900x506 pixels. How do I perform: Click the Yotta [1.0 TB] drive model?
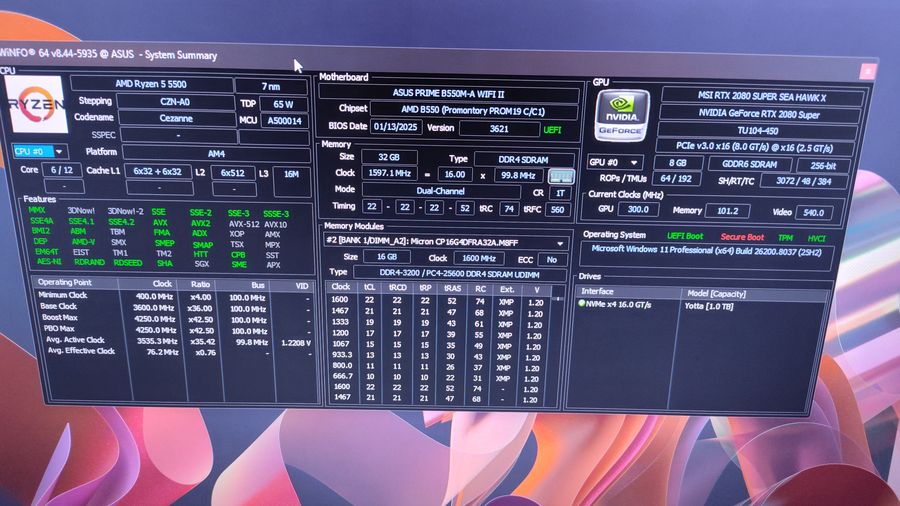pyautogui.click(x=709, y=306)
